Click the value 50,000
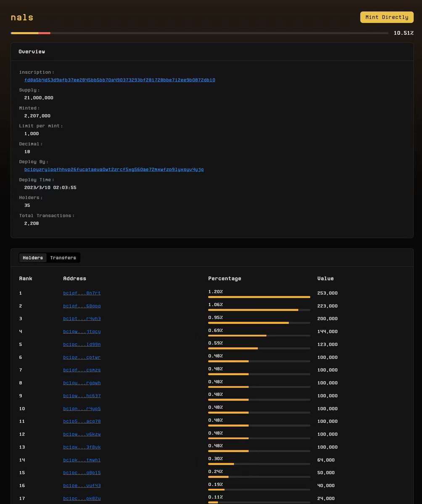The image size is (422, 504). 326,472
